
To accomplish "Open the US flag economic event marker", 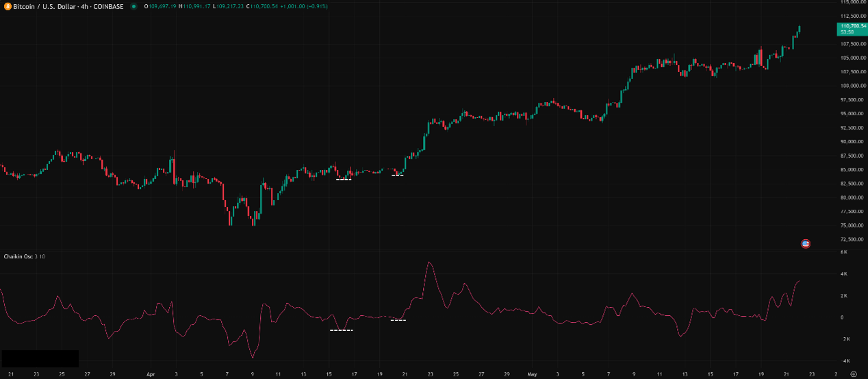I will pyautogui.click(x=806, y=243).
